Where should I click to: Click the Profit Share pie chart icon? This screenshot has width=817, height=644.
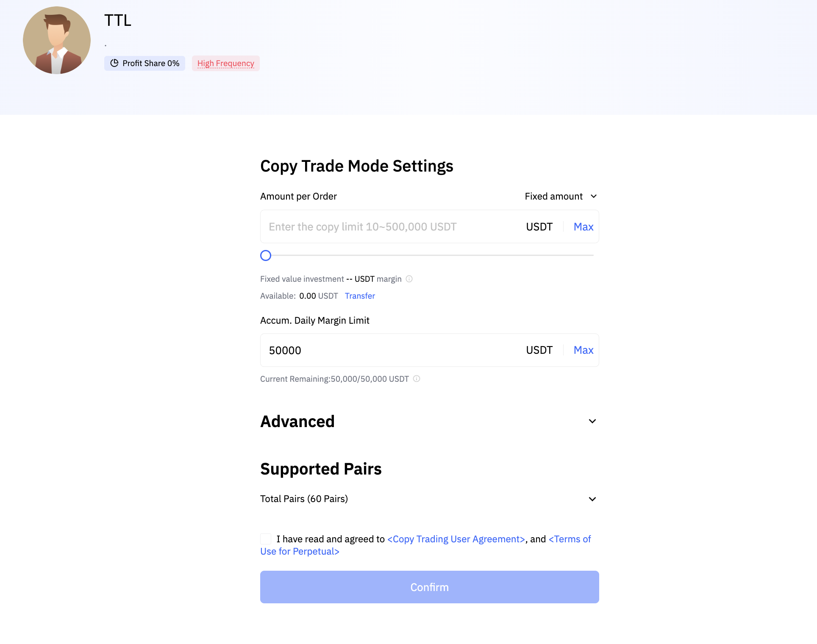click(114, 63)
